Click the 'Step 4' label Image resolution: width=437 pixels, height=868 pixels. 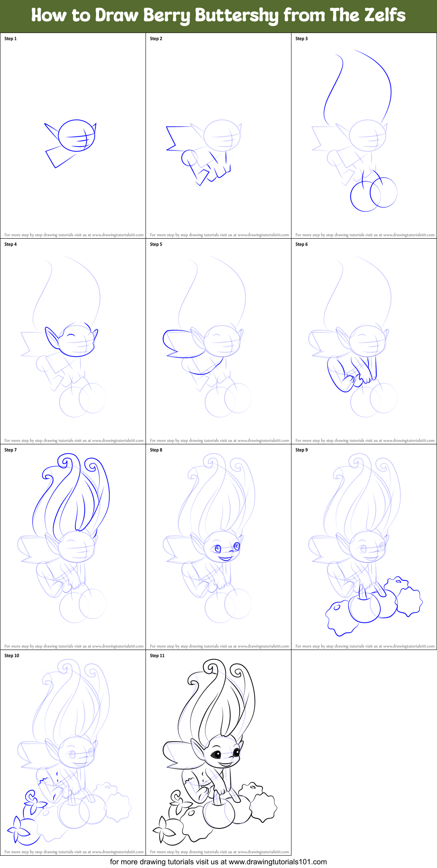tap(11, 244)
